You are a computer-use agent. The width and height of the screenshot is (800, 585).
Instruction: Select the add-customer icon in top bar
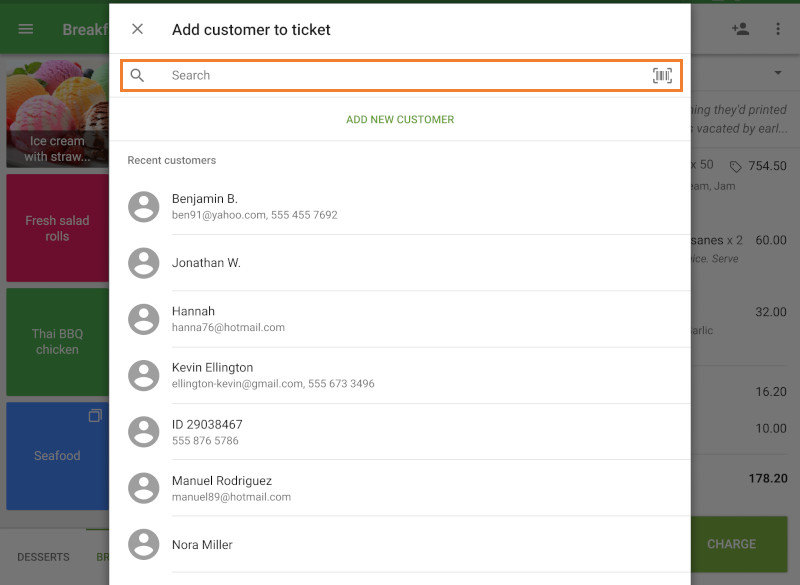coord(741,28)
